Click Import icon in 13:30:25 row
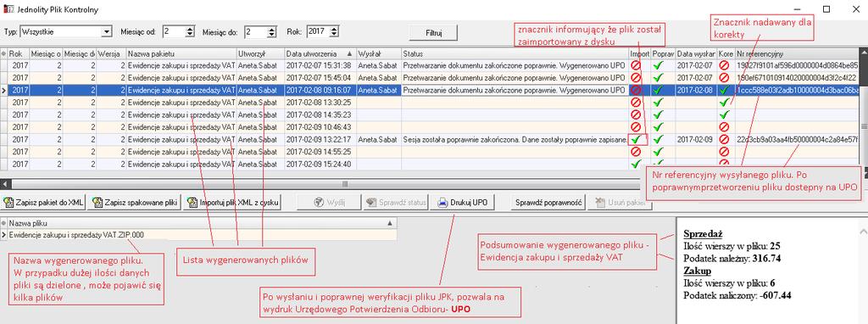Image resolution: width=868 pixels, height=324 pixels. (x=636, y=103)
